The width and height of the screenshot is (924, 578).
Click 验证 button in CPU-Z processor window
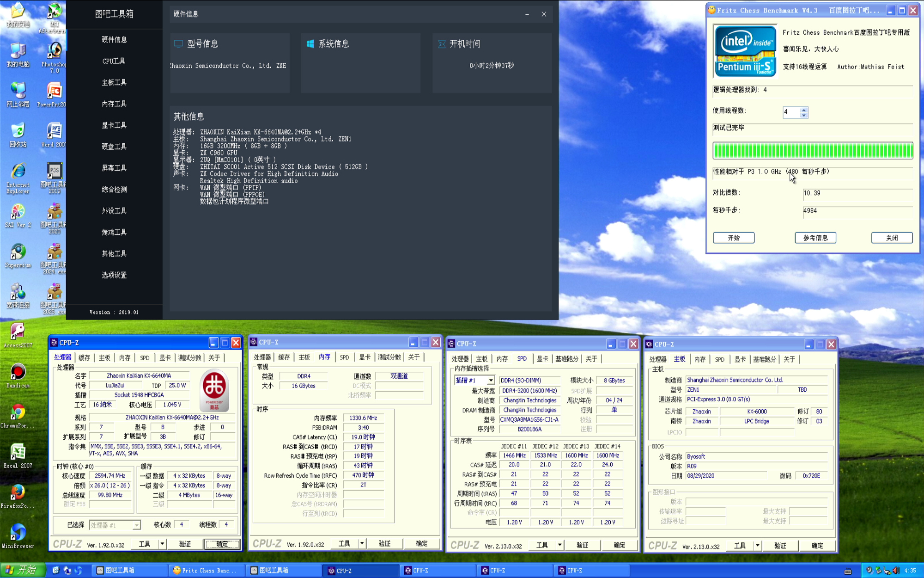pos(185,544)
